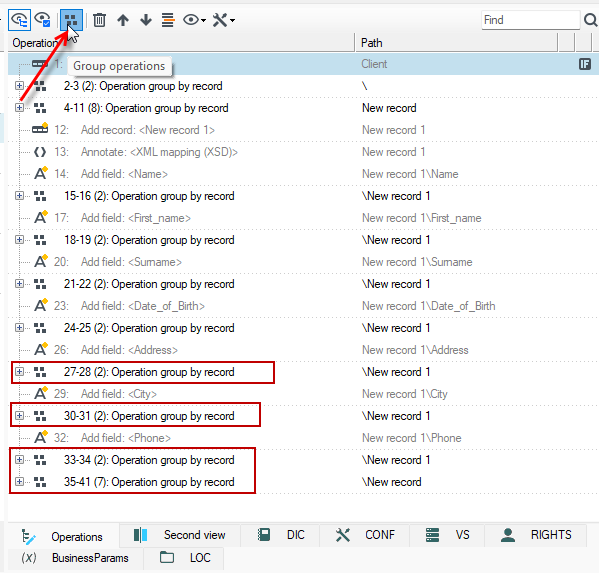This screenshot has width=599, height=573.
Task: Click group icon of row 4-11
Action: tap(40, 108)
